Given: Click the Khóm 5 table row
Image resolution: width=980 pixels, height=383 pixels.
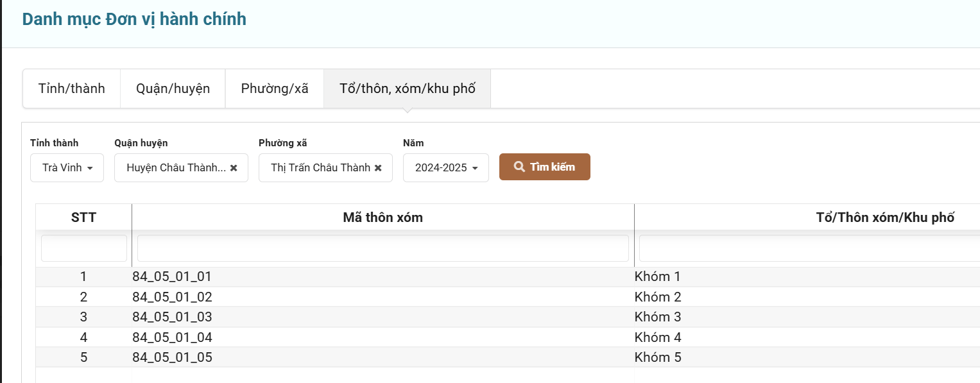Looking at the screenshot, I should tap(658, 357).
